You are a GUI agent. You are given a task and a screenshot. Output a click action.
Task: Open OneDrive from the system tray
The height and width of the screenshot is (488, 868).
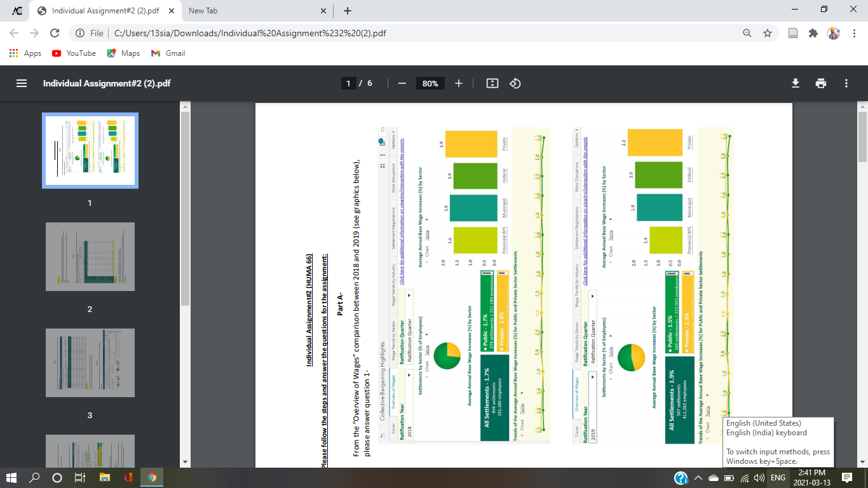click(x=713, y=478)
